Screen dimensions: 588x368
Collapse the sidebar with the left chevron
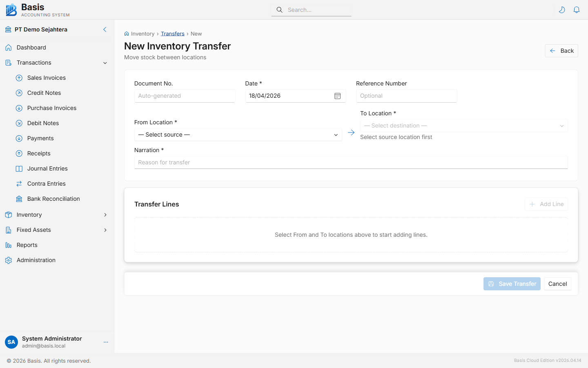coord(105,29)
